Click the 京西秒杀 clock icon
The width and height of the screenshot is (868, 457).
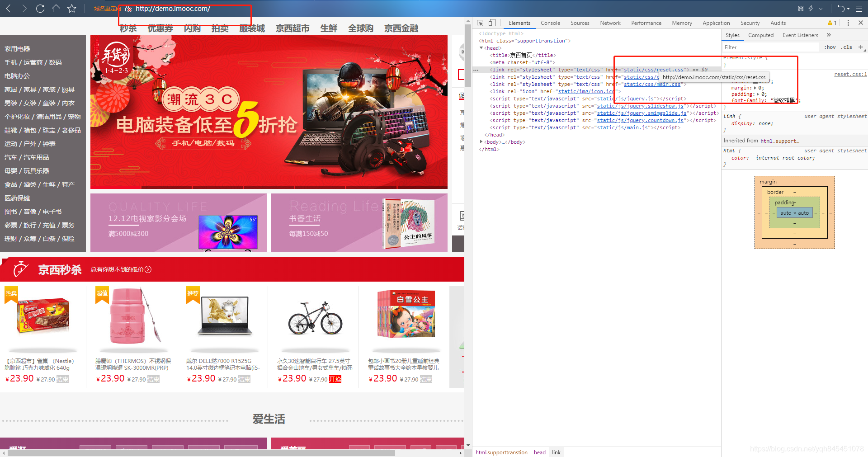click(20, 269)
